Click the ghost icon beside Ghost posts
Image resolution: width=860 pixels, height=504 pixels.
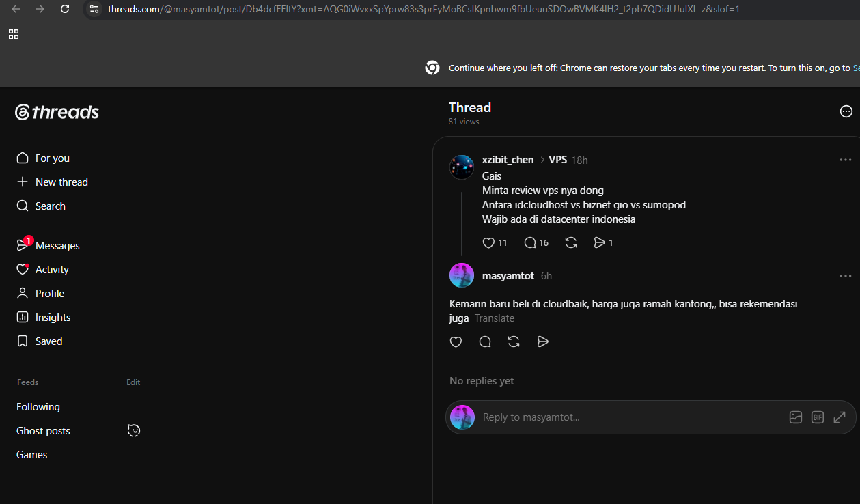(x=134, y=430)
